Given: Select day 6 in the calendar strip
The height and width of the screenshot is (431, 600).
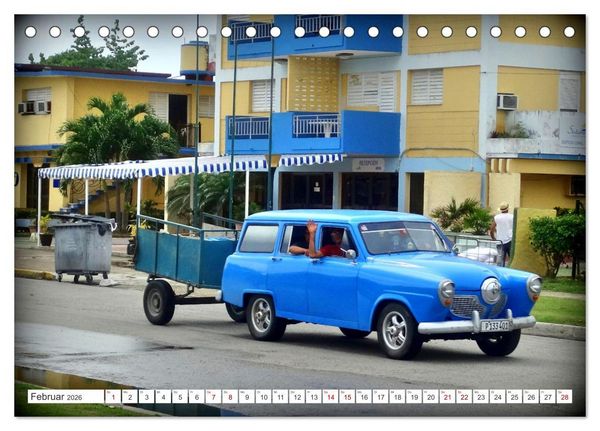Looking at the screenshot, I should click(x=197, y=397).
